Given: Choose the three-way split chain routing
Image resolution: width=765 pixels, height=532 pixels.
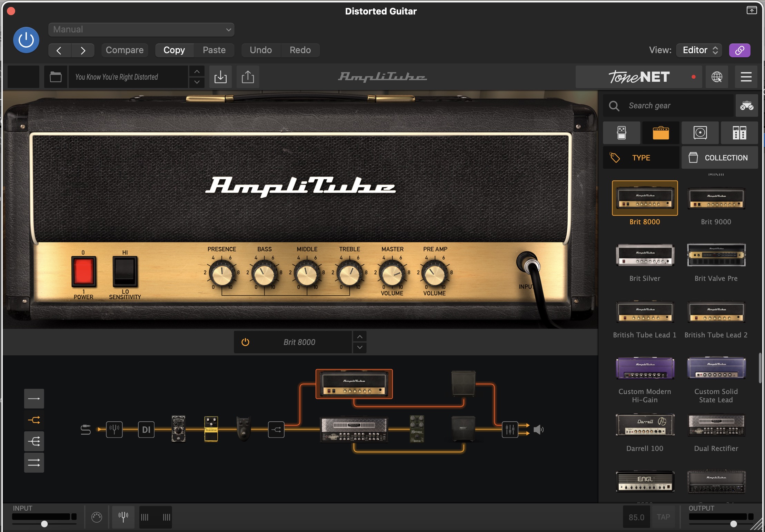Looking at the screenshot, I should click(x=34, y=441).
